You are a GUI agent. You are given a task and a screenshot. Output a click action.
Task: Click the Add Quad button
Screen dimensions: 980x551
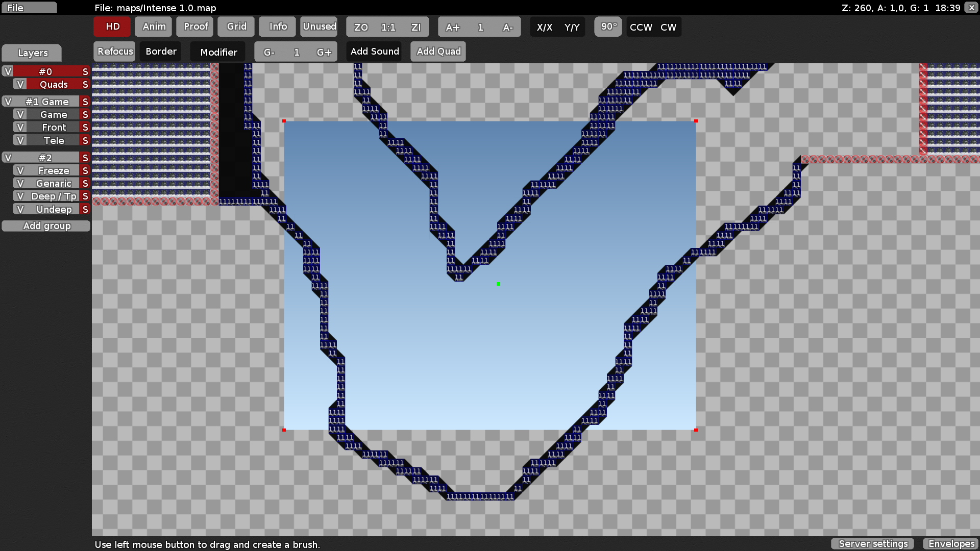pyautogui.click(x=438, y=52)
